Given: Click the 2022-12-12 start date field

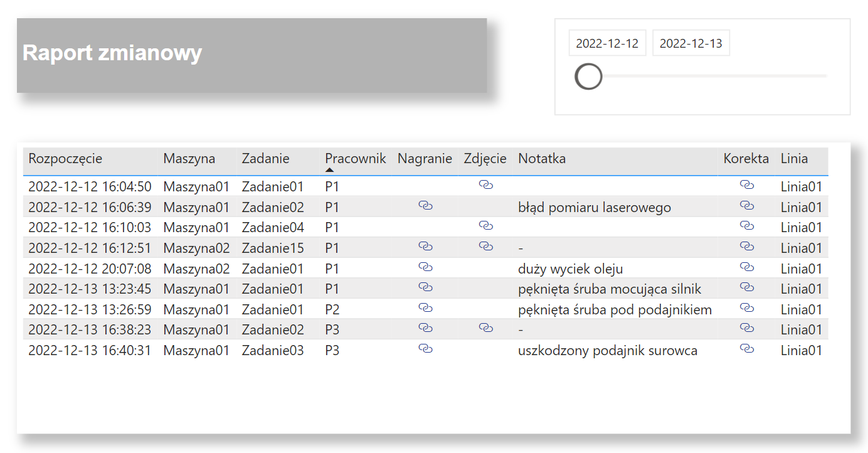Looking at the screenshot, I should (607, 43).
